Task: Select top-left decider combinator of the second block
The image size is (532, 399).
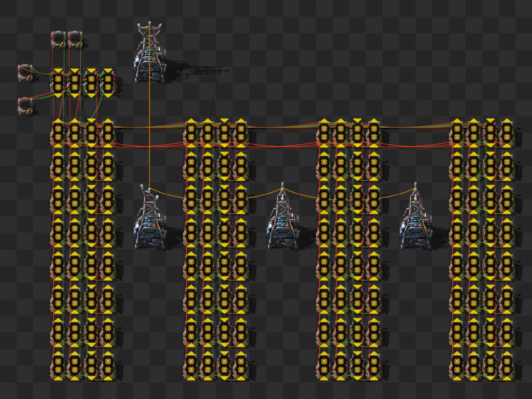Action: 191,133
